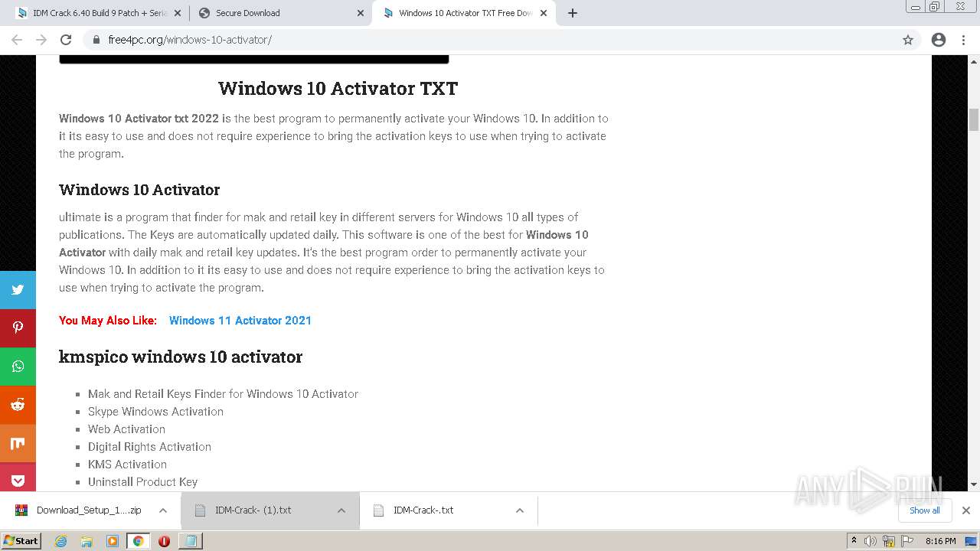Close the IDM Crack 6.40 tab
980x551 pixels.
tap(178, 13)
